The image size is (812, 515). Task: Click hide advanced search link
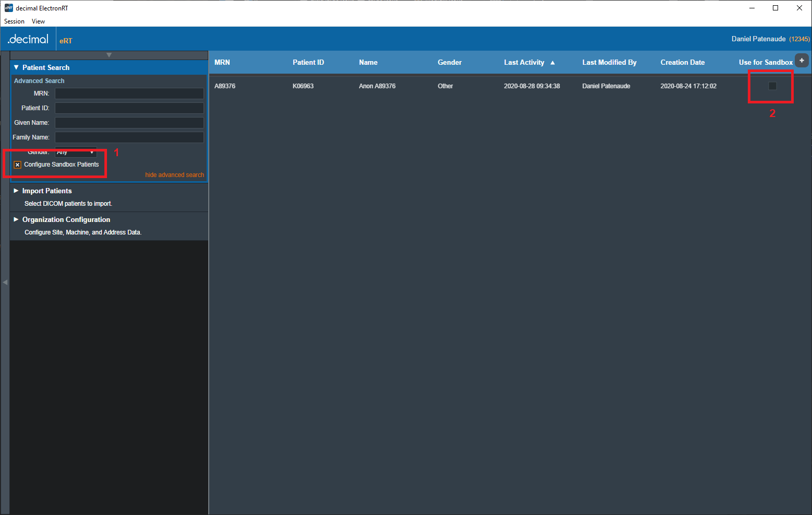coord(174,175)
